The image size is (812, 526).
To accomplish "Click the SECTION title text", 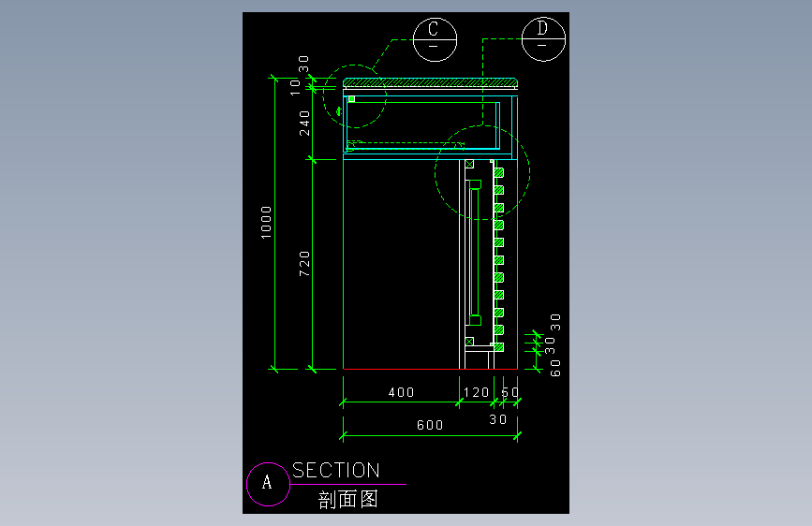I will click(335, 470).
